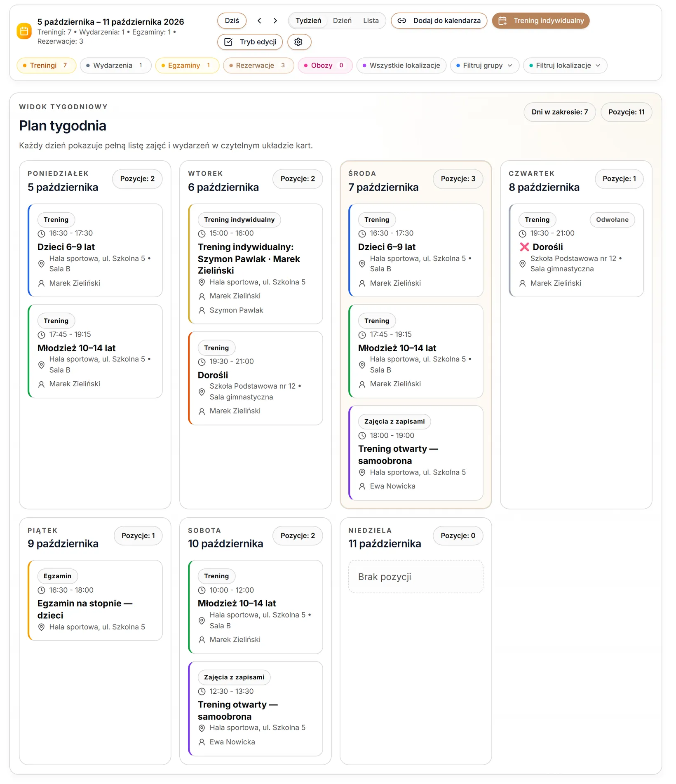Screen dimensions: 676x784
Task: Click location pin on Friday Egzamin card
Action: click(x=41, y=627)
